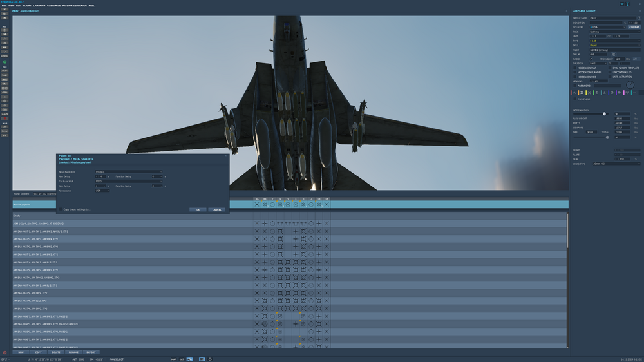This screenshot has width=644, height=362.
Task: Toggle the Civil Plane checkbox
Action: pyautogui.click(x=575, y=99)
